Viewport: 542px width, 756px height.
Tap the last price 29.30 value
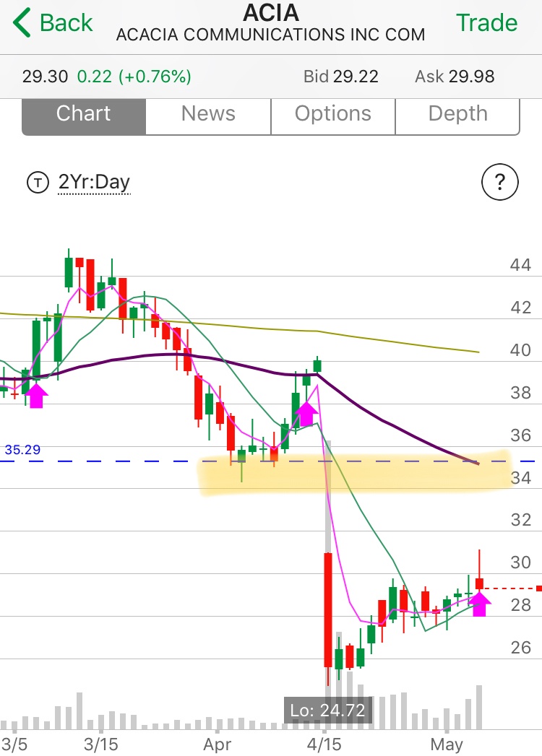[45, 77]
